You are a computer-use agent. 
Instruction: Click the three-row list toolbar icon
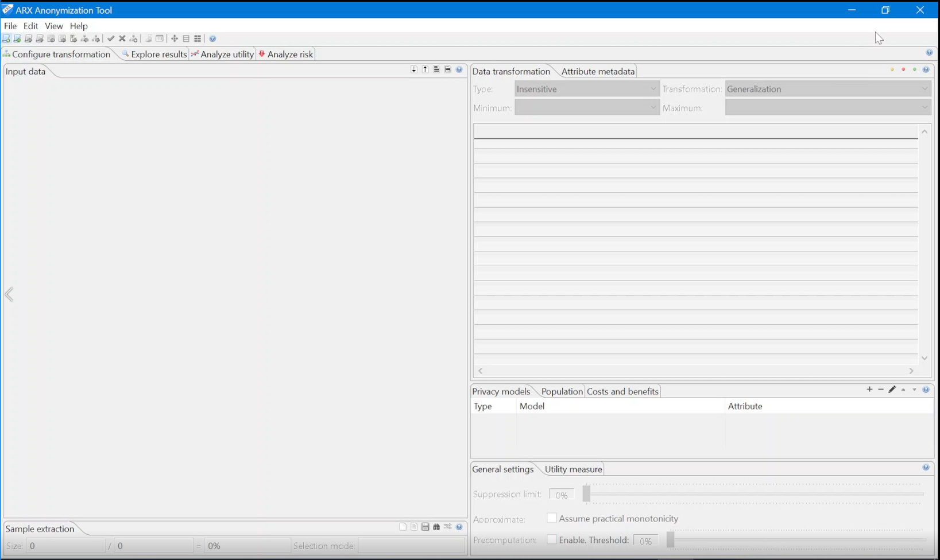click(186, 38)
